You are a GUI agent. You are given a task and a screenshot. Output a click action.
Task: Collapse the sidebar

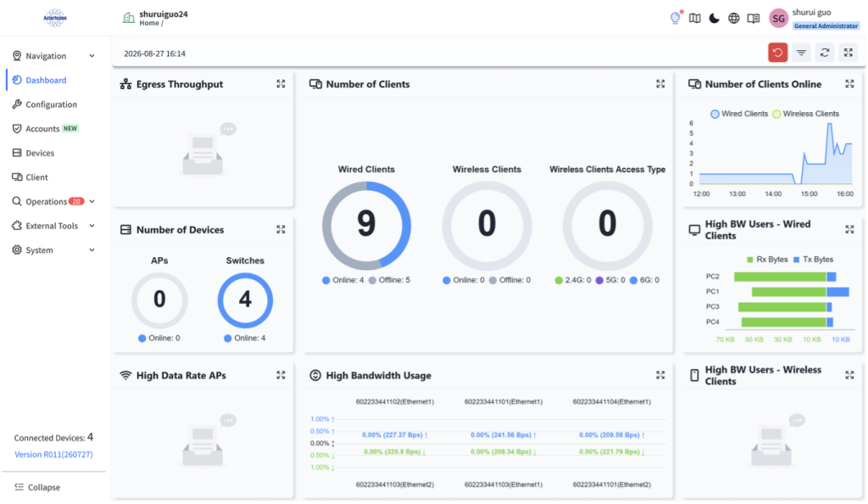37,487
